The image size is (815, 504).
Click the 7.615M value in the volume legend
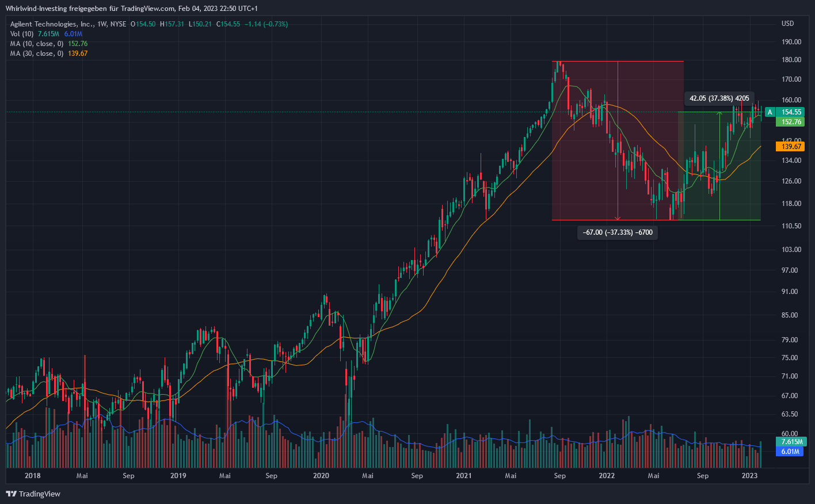[x=48, y=34]
